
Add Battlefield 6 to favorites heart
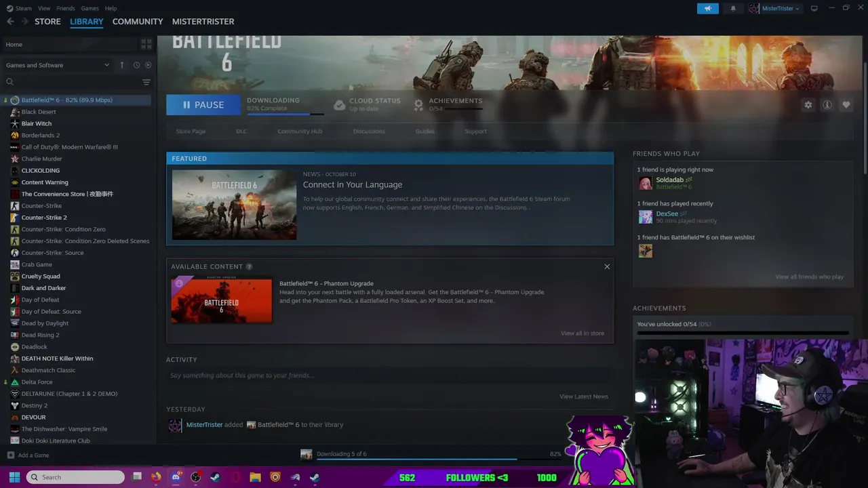(846, 105)
